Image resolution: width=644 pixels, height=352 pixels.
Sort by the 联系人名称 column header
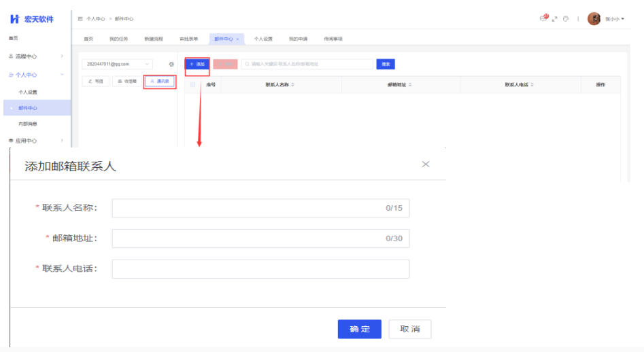(279, 85)
